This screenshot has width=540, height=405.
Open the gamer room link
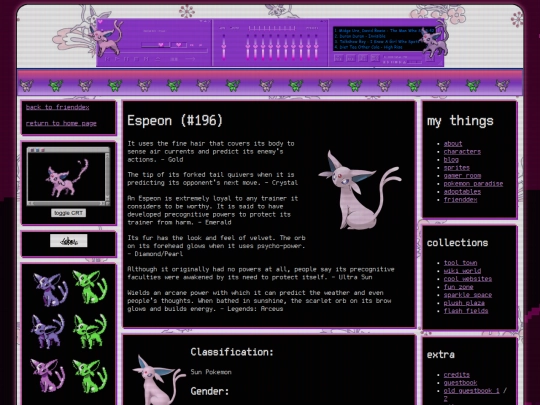coord(462,176)
